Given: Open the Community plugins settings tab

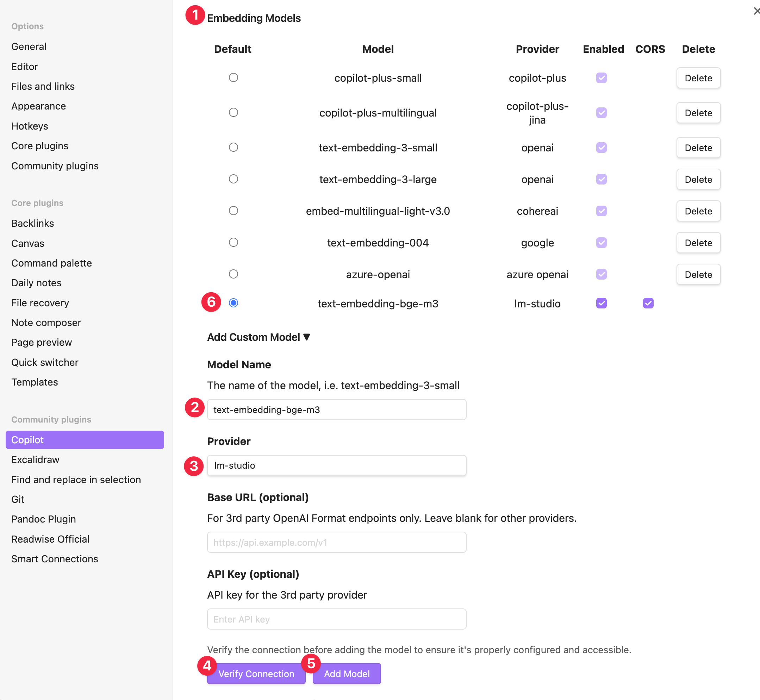Looking at the screenshot, I should click(55, 166).
